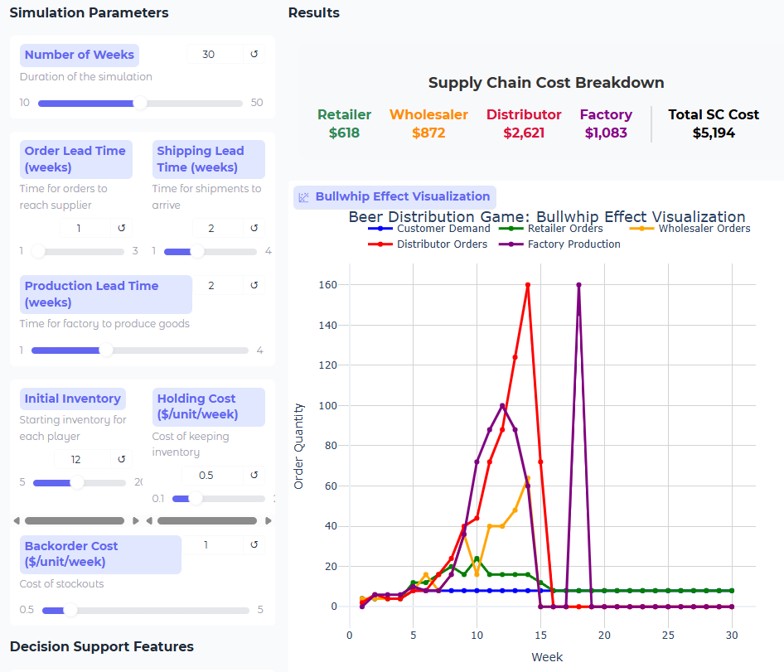Reset the Order Lead Time value

[122, 228]
